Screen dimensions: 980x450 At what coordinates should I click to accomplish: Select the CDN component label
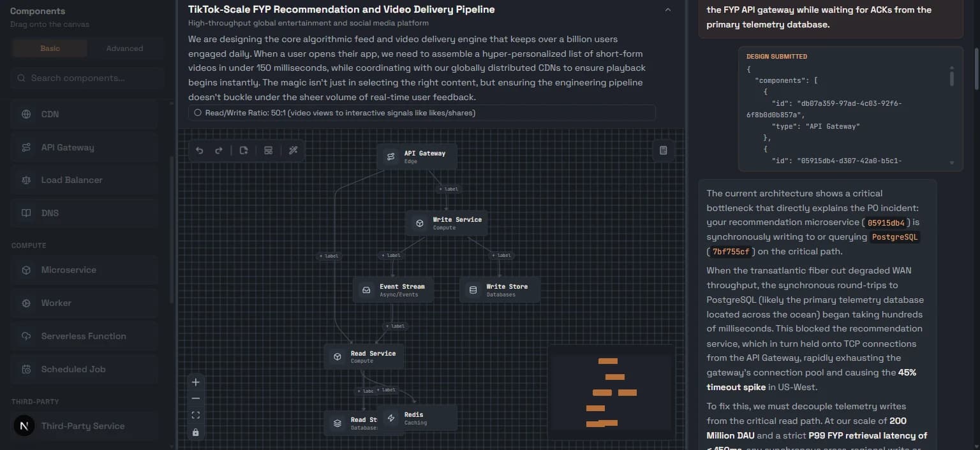pos(50,114)
